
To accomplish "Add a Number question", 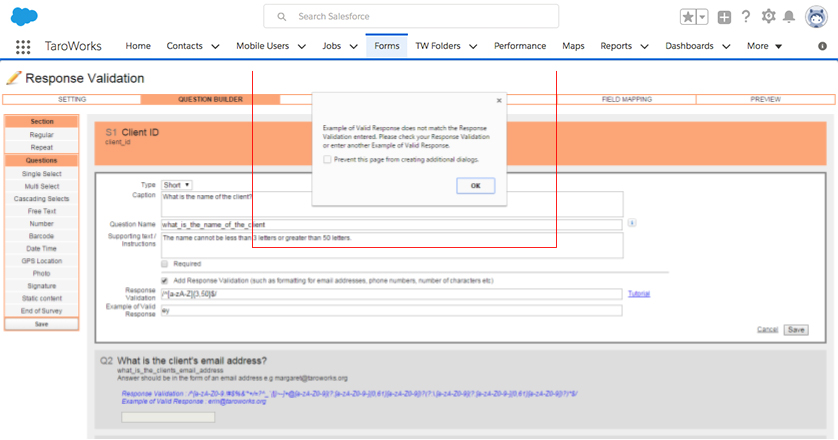I will (42, 223).
